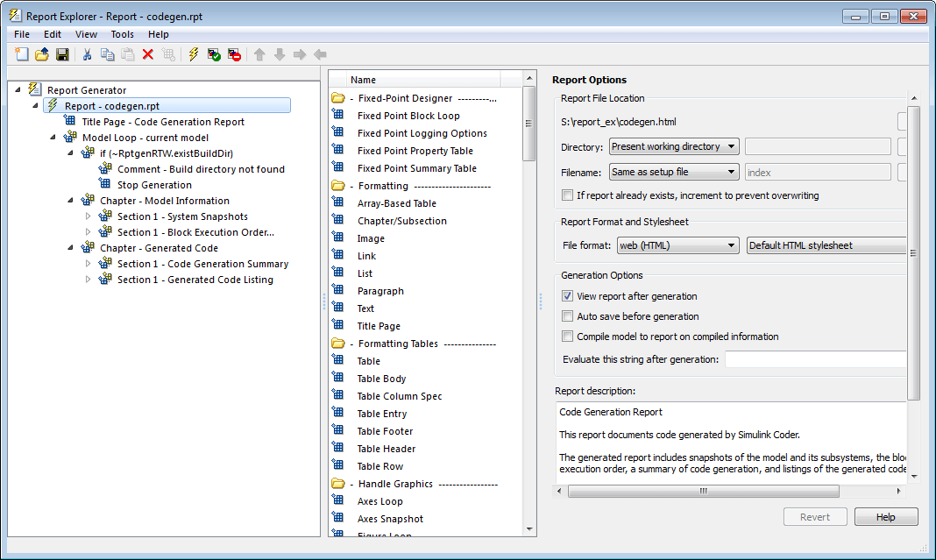Open the Help menu

pyautogui.click(x=159, y=34)
